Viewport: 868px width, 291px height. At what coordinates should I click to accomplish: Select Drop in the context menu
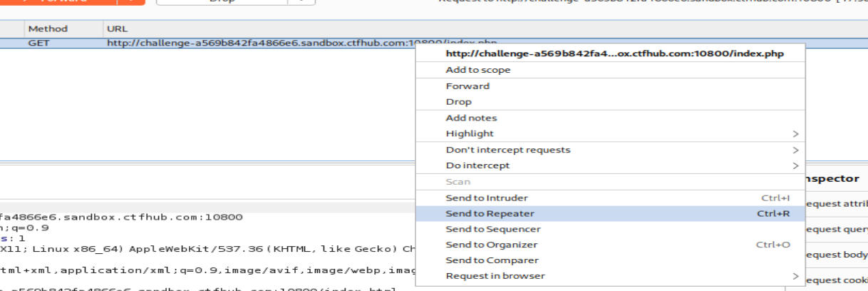(x=459, y=101)
